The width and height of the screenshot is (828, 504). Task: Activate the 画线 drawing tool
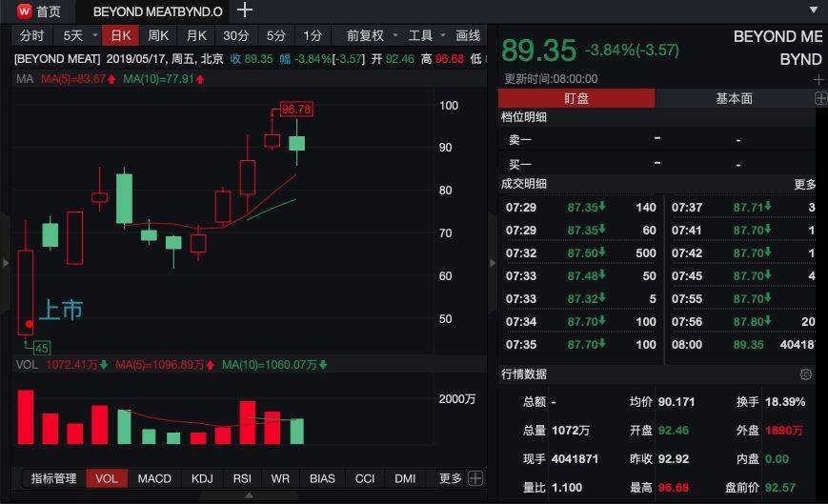point(468,35)
